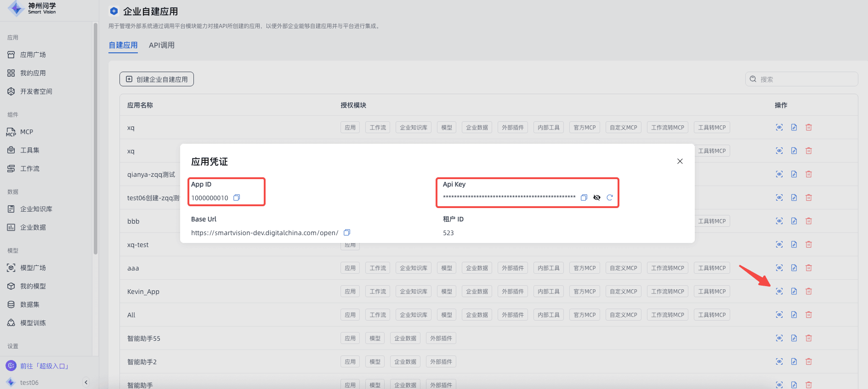
Task: Copy the App ID value
Action: [x=237, y=197]
